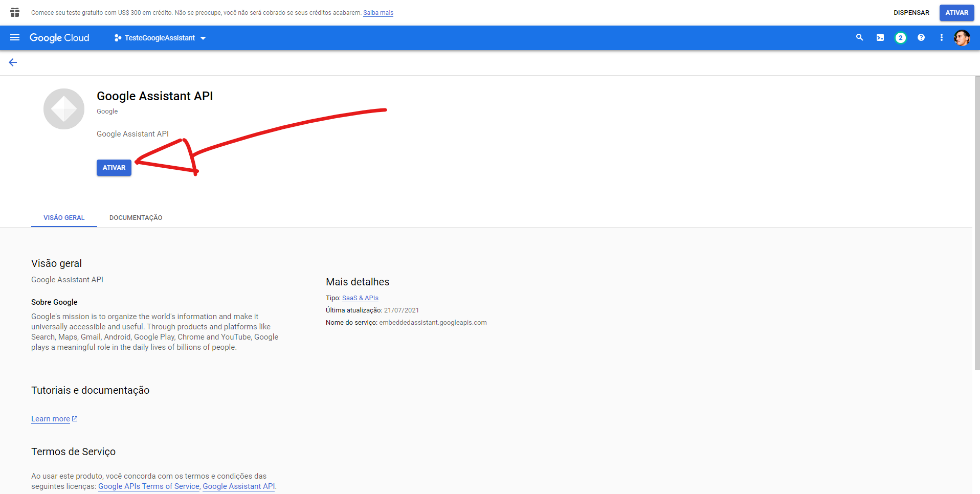Screen dimensions: 980x494
Task: Dismiss the free trial banner with DISPENSAR
Action: [x=911, y=12]
